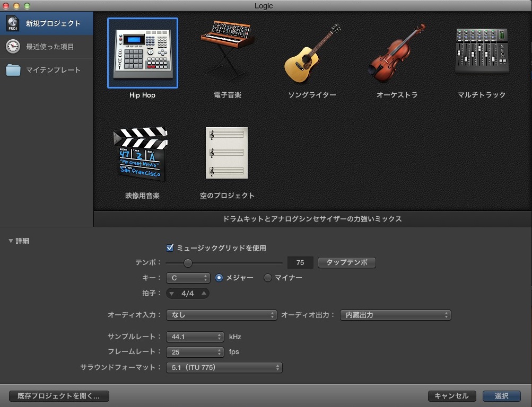Select the マイナー radio button
This screenshot has width=532, height=407.
(x=268, y=278)
